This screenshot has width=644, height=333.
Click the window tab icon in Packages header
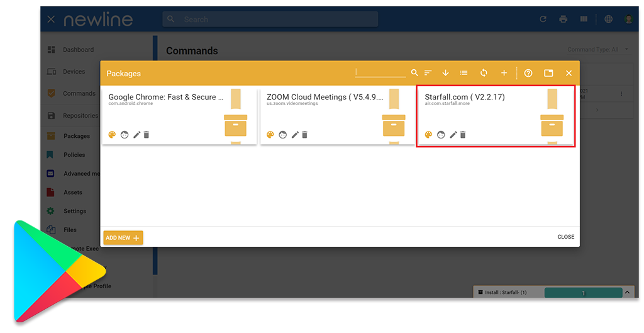point(548,73)
